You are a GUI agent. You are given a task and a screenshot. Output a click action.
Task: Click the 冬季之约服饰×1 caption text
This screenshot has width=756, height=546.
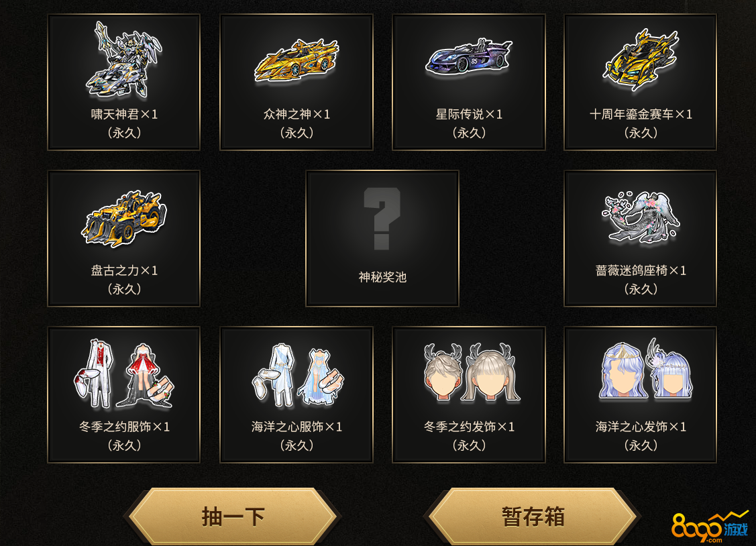click(x=124, y=427)
